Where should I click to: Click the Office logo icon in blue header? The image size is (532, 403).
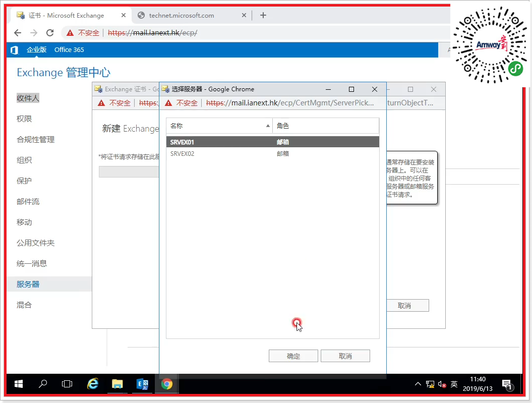pos(14,50)
